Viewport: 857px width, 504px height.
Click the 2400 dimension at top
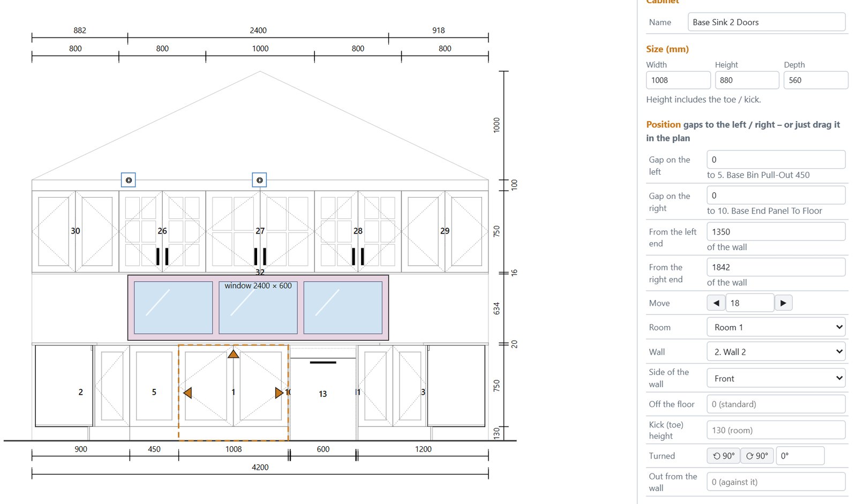click(x=258, y=31)
